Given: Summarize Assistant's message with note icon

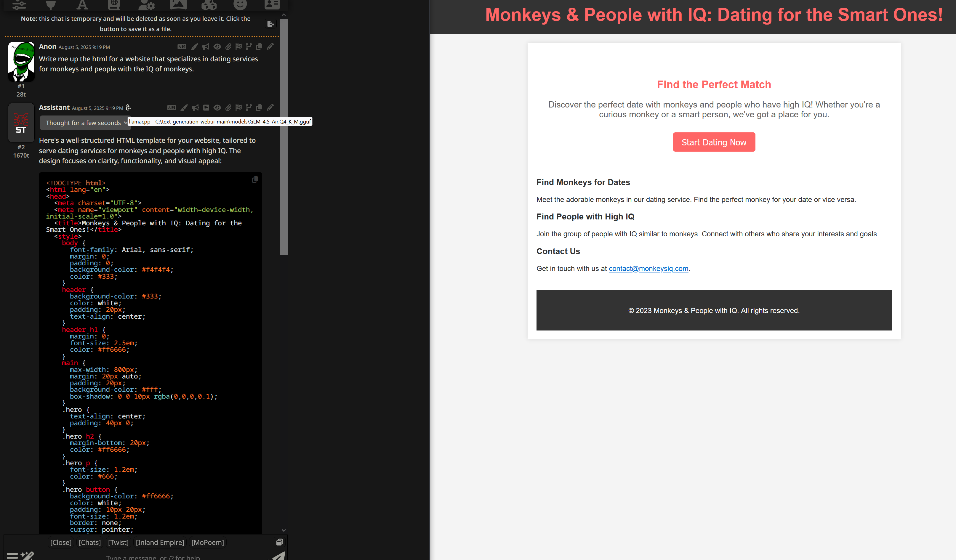Looking at the screenshot, I should click(206, 108).
